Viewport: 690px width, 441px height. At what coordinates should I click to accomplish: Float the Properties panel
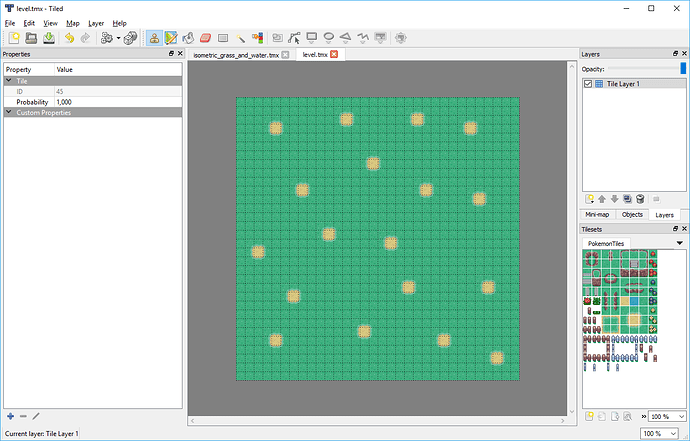click(x=171, y=54)
